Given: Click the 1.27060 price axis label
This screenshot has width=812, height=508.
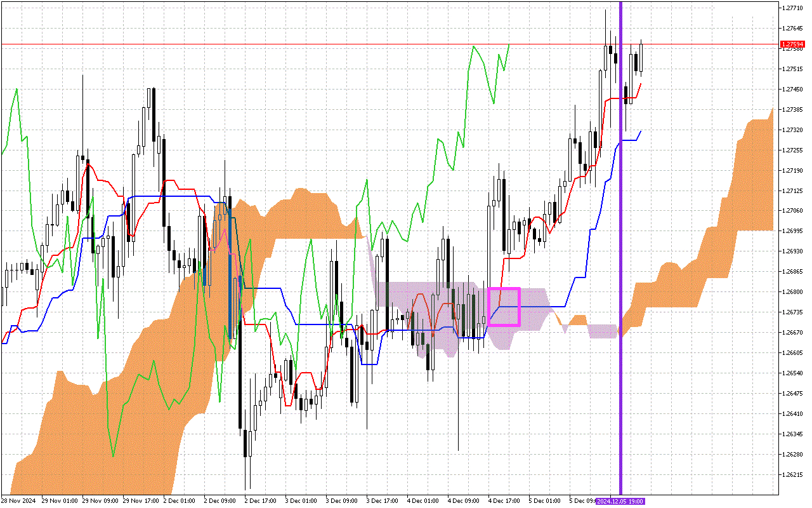Looking at the screenshot, I should 792,211.
